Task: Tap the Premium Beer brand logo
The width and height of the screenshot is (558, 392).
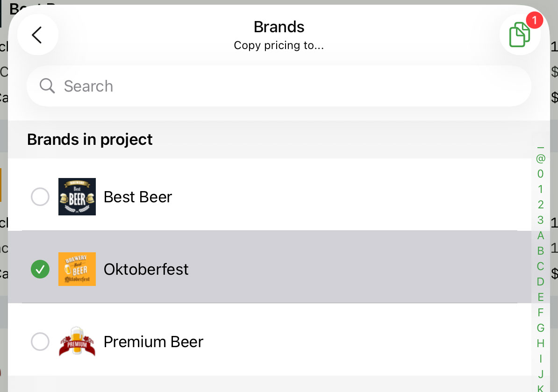Action: (x=77, y=342)
